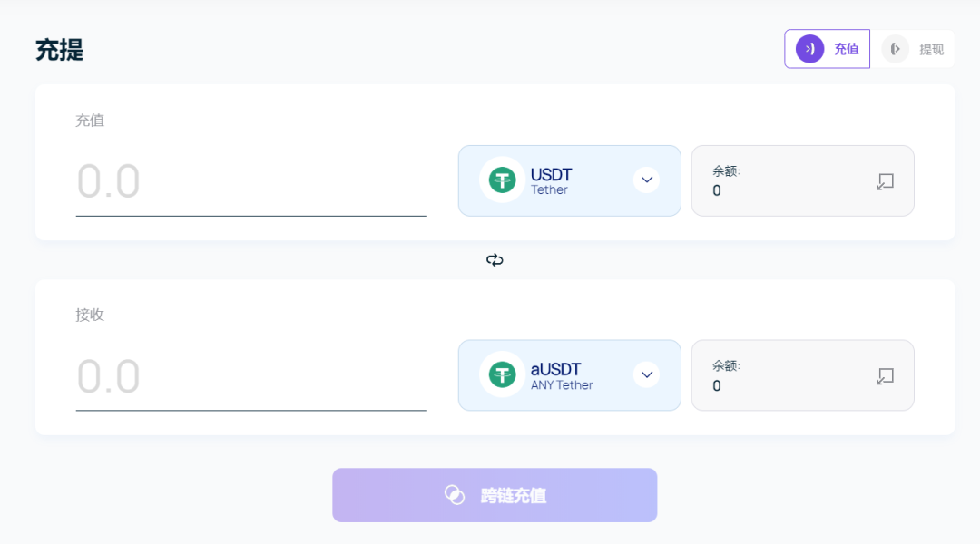Click the USDT Tether coin icon
The height and width of the screenshot is (544, 980).
[x=502, y=179]
